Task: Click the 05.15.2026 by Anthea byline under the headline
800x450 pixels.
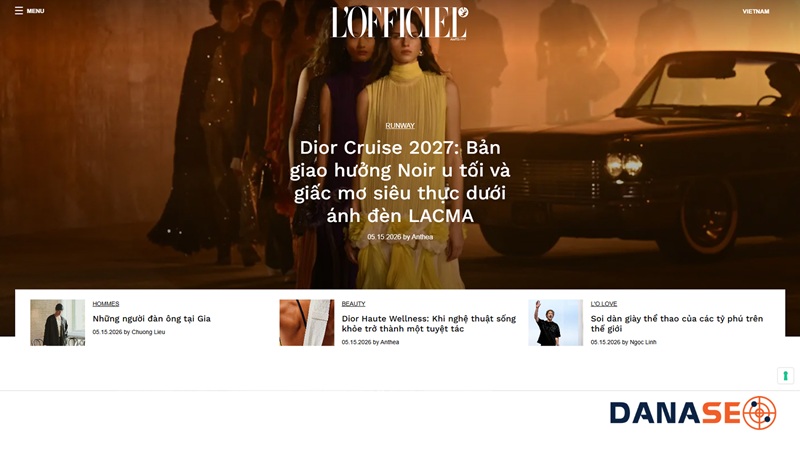Action: (x=400, y=237)
